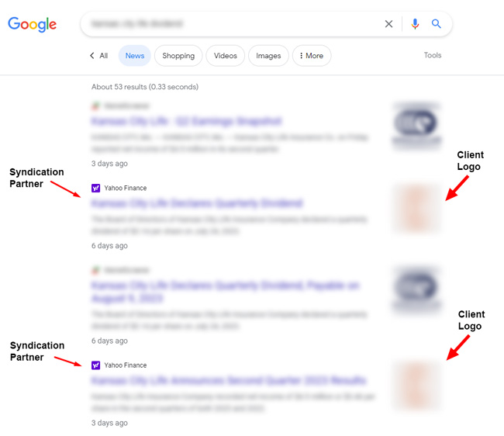Expand the More search options menu
The image size is (504, 436).
(312, 56)
